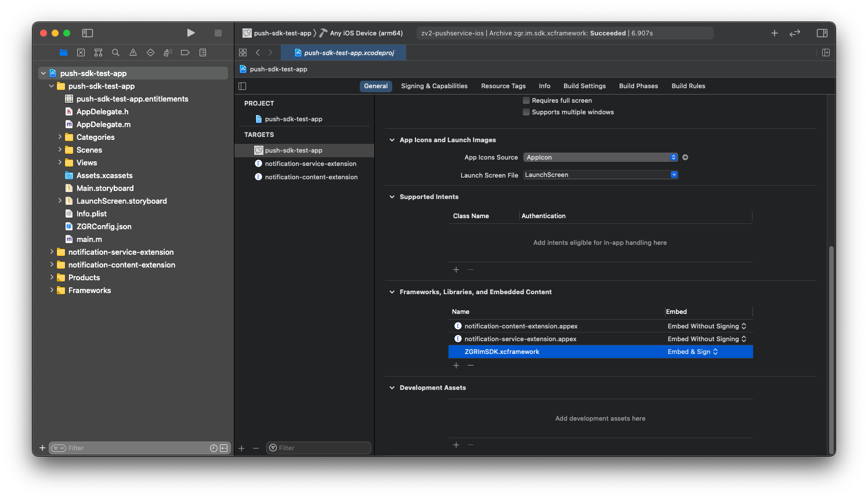This screenshot has height=499, width=868.
Task: Focus the targets Filter field
Action: (x=319, y=448)
